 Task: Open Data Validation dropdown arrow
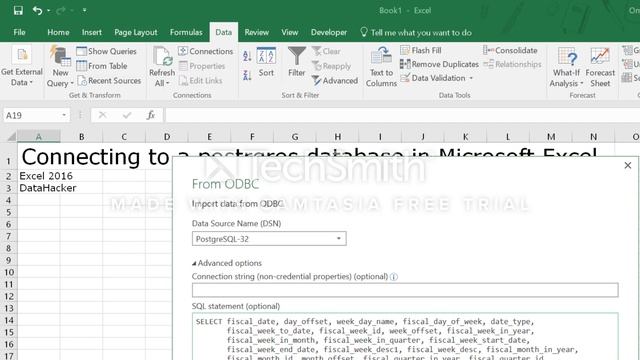click(471, 78)
